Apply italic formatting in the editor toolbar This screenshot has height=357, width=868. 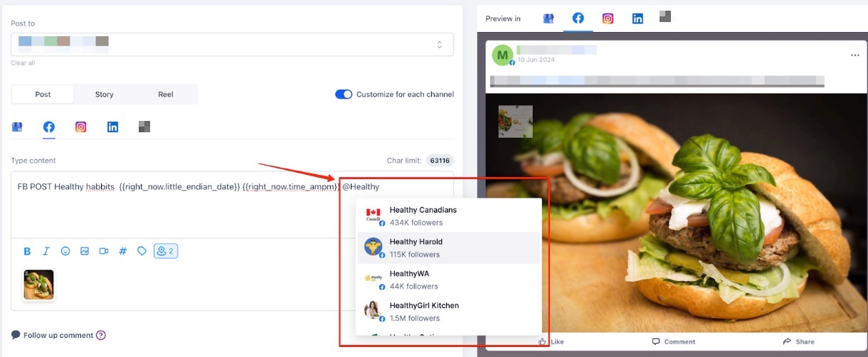pyautogui.click(x=46, y=251)
